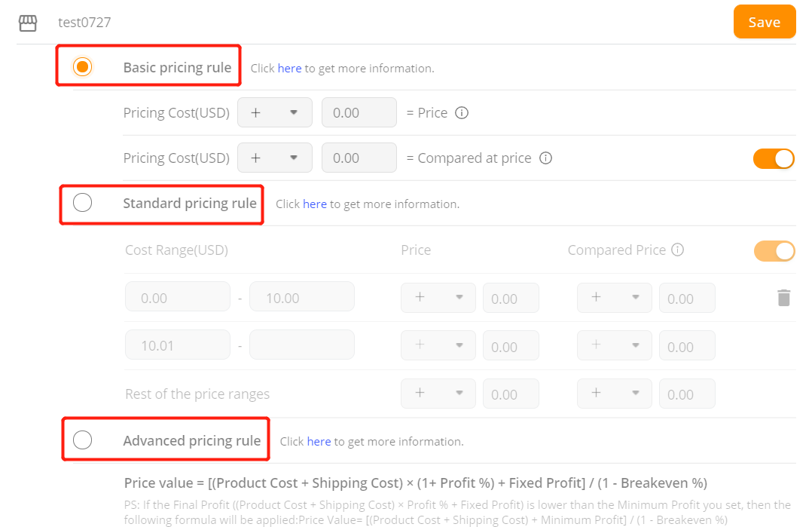Click the Price value field in Basic rule
The width and height of the screenshot is (812, 527).
(x=359, y=112)
